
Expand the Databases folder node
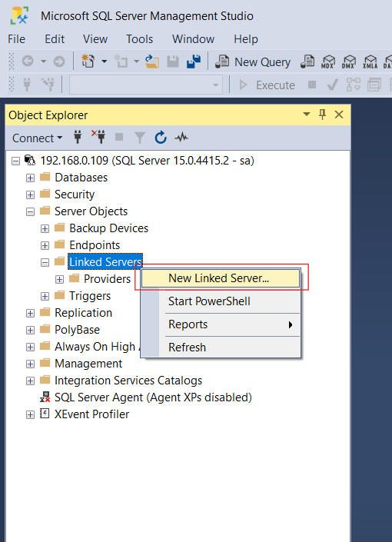31,178
